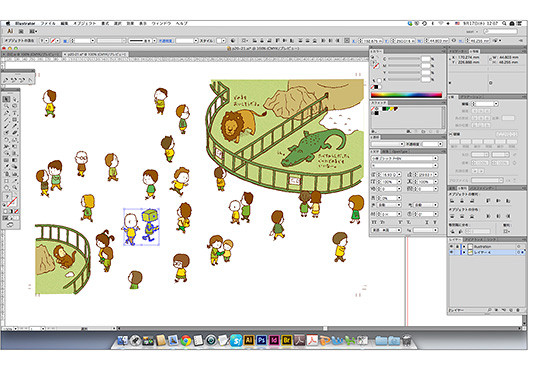Screen dimensions: 546x365
Task: Open stroke weight dropdown in Stroke panel
Action: [496, 104]
